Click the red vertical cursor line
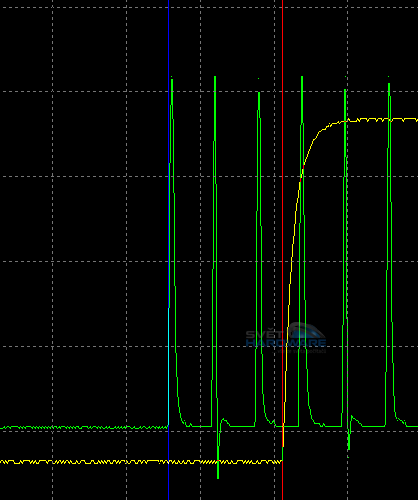The height and width of the screenshot is (500, 418). coord(283,250)
